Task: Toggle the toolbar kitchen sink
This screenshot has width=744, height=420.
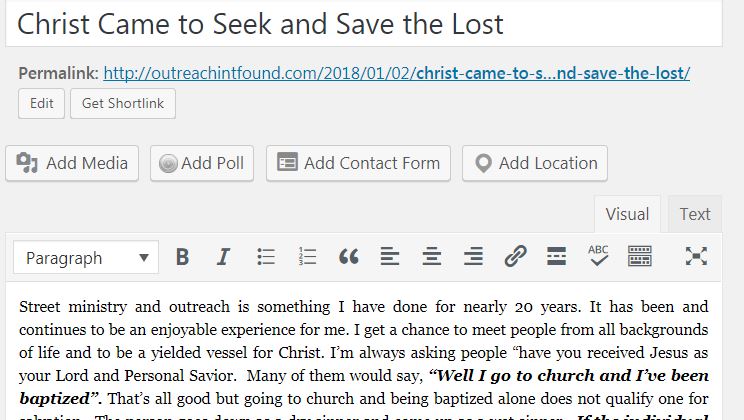Action: (640, 257)
